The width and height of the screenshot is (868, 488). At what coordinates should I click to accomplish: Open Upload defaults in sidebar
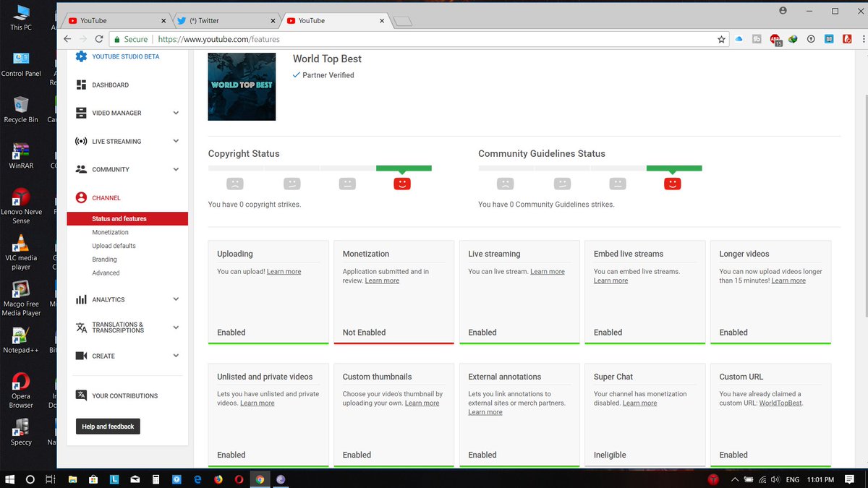[x=114, y=246]
